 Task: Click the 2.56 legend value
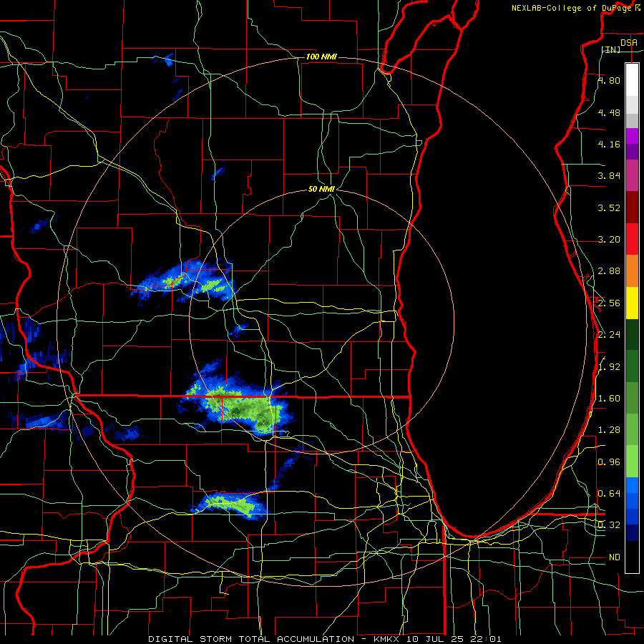609,303
